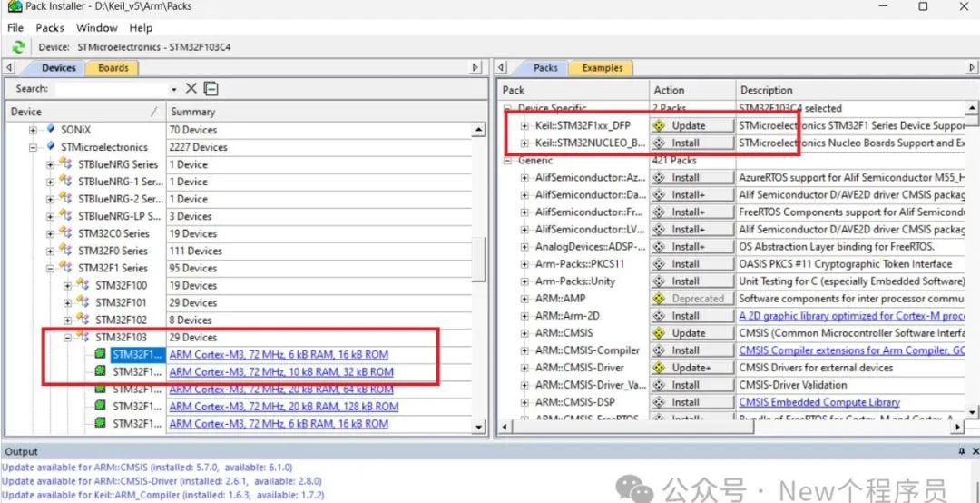Open the 10 kB RAM, 32 kB ROM device link
This screenshot has width=980, height=503.
pos(281,371)
